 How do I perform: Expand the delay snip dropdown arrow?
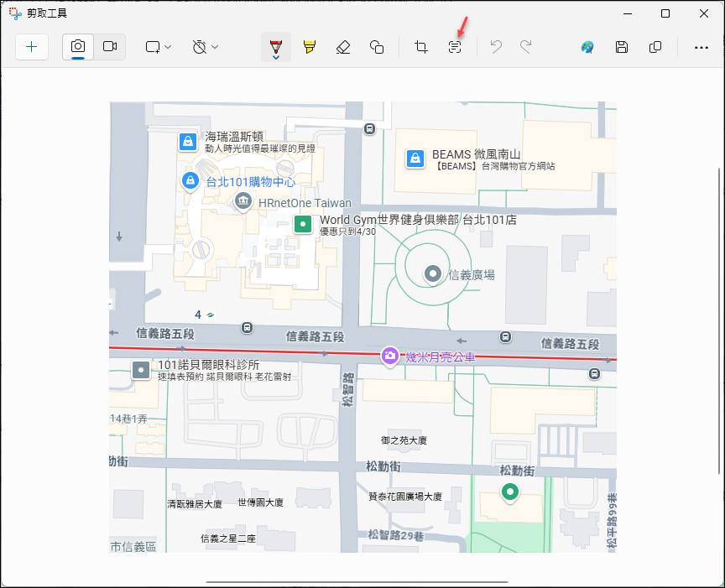pos(215,47)
